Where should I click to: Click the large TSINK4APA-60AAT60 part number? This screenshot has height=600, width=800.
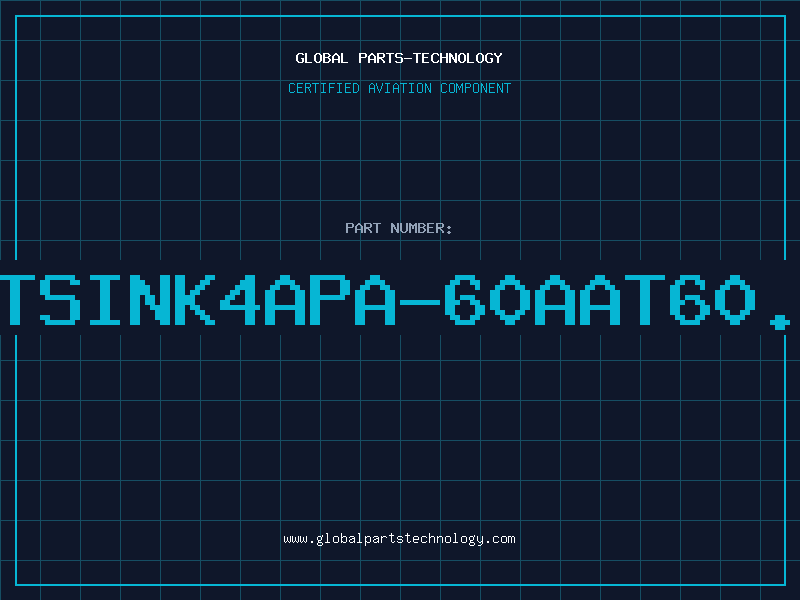coord(395,300)
